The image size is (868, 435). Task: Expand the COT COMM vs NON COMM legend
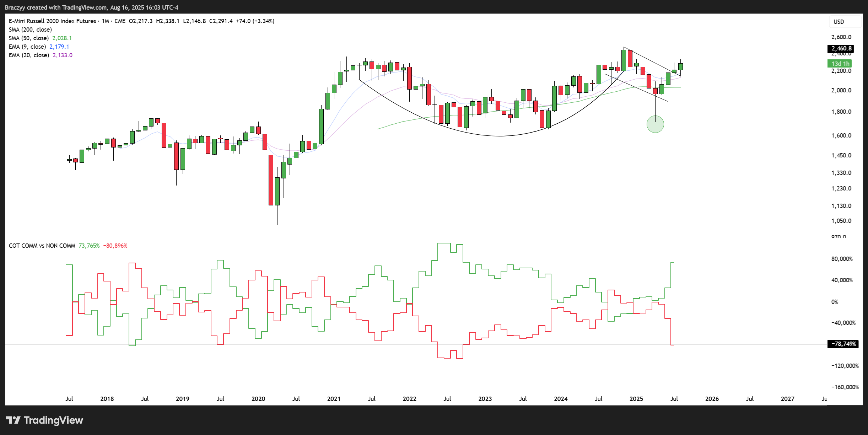pyautogui.click(x=42, y=246)
